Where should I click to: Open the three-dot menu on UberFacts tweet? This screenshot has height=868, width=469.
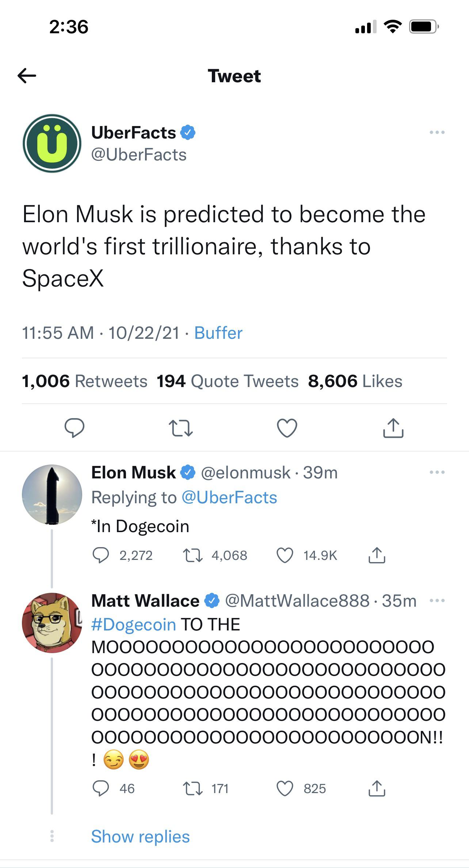(437, 132)
